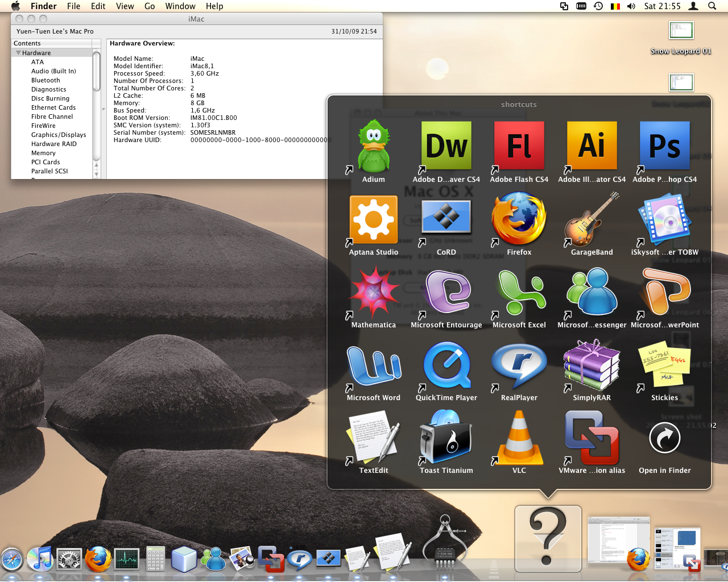728x582 pixels.
Task: Launch iTunes from the Dock
Action: [x=40, y=559]
